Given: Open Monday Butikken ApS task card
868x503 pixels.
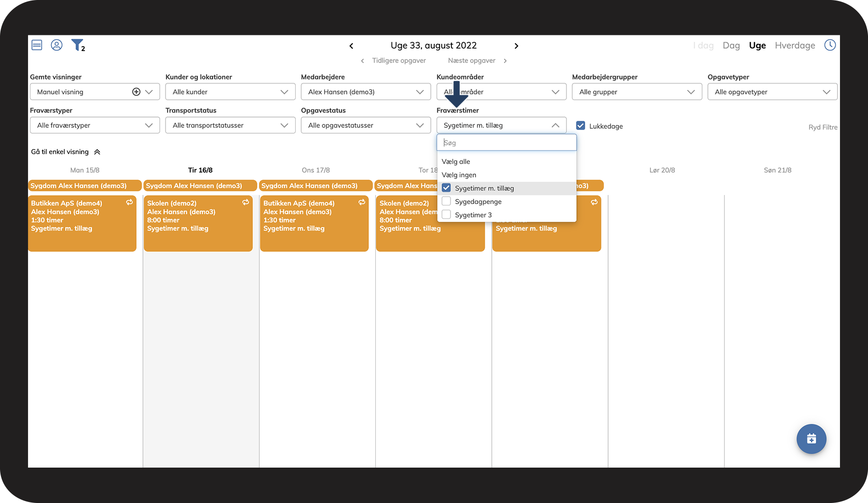Looking at the screenshot, I should click(82, 224).
